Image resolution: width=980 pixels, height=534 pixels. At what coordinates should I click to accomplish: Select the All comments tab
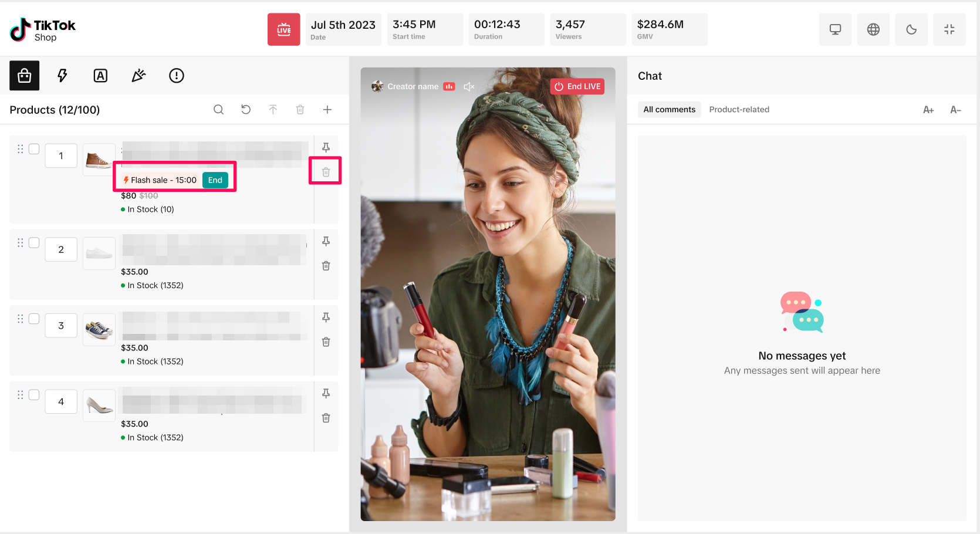pos(669,110)
